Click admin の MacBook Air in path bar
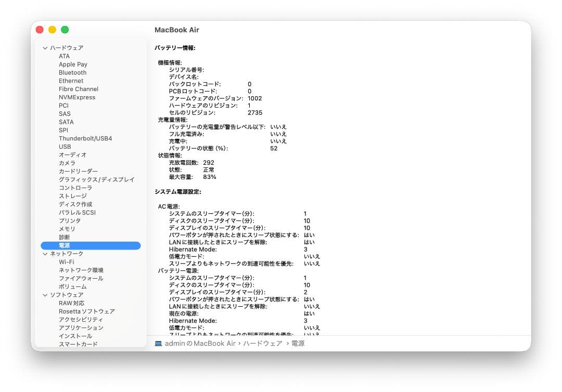 click(x=200, y=344)
